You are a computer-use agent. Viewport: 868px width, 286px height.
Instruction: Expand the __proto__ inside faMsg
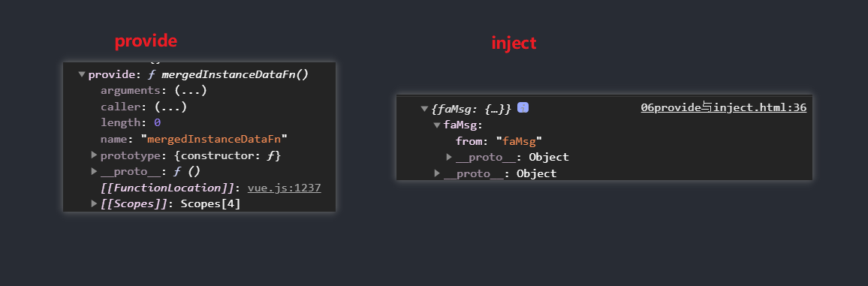(x=450, y=157)
